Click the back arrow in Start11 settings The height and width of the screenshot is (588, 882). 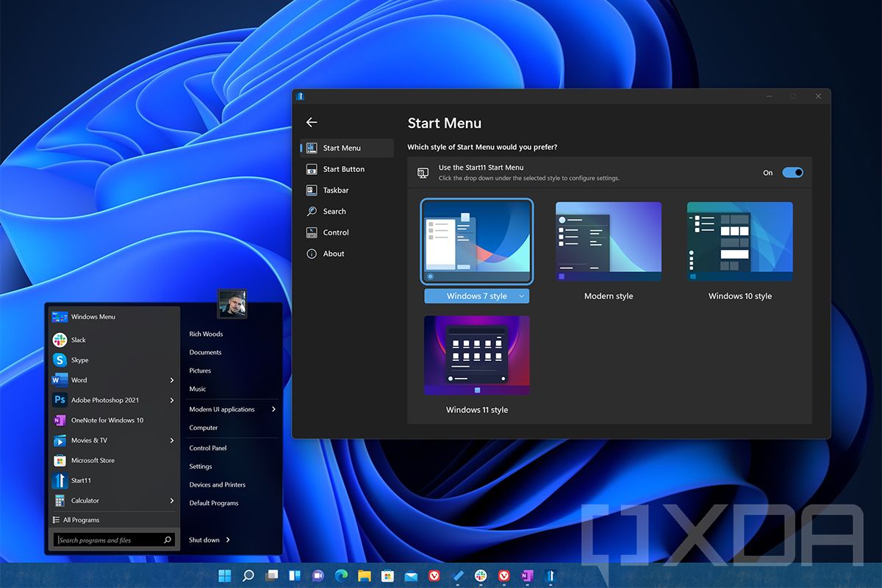click(x=312, y=123)
